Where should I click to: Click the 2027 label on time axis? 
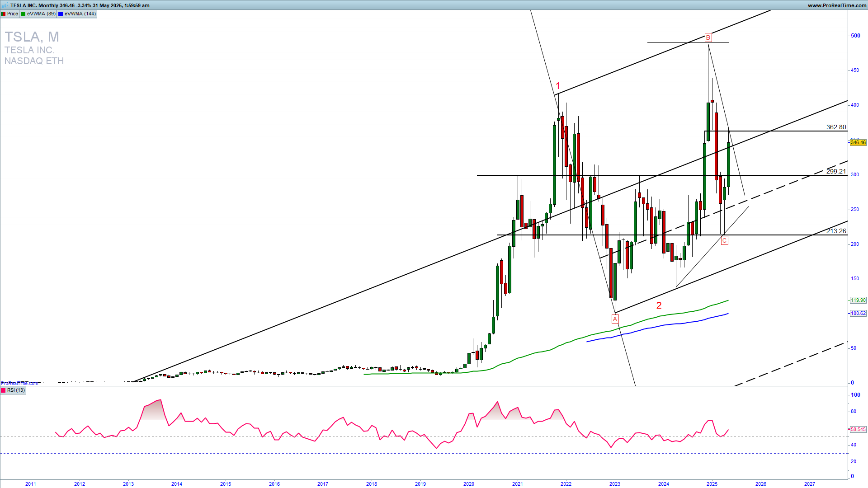(x=810, y=484)
